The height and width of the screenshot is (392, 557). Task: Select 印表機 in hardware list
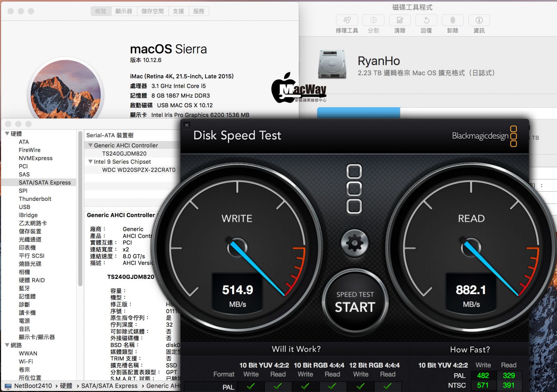(27, 248)
